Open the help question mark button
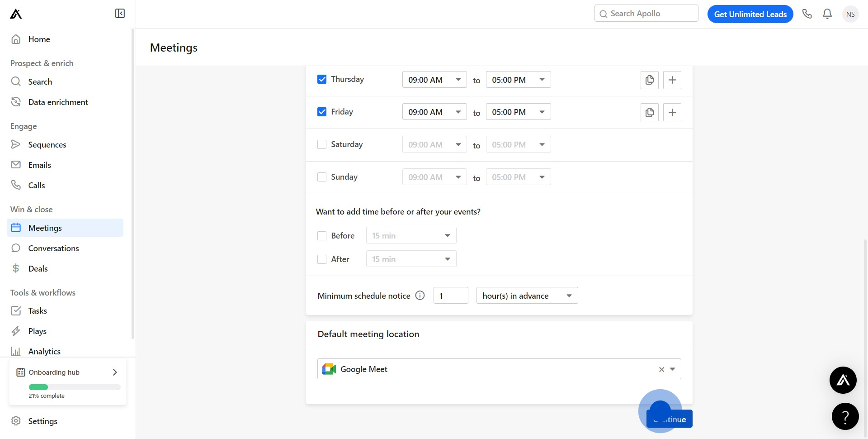 845,416
